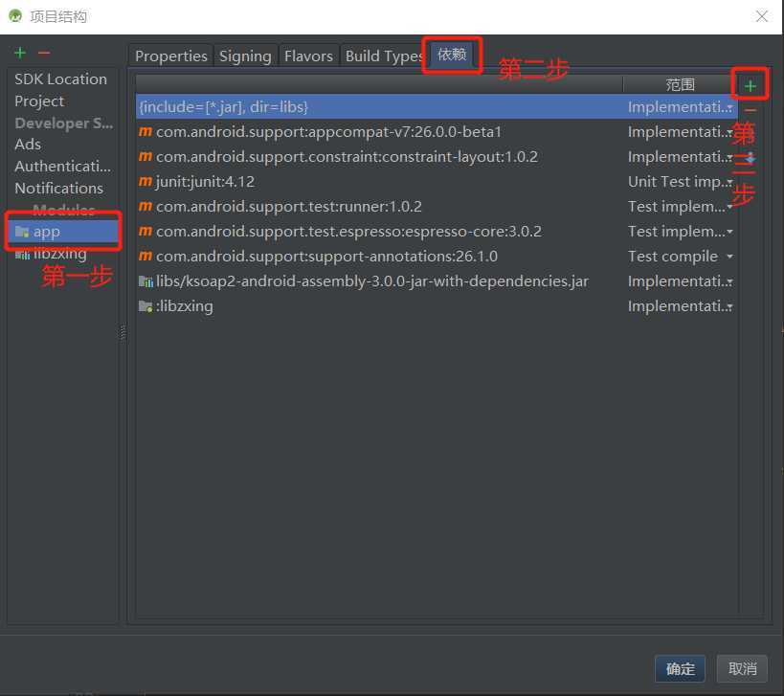Image resolution: width=784 pixels, height=696 pixels.
Task: Open scope dropdown for {include=[*.jar], dir=libs}
Action: pyautogui.click(x=729, y=107)
